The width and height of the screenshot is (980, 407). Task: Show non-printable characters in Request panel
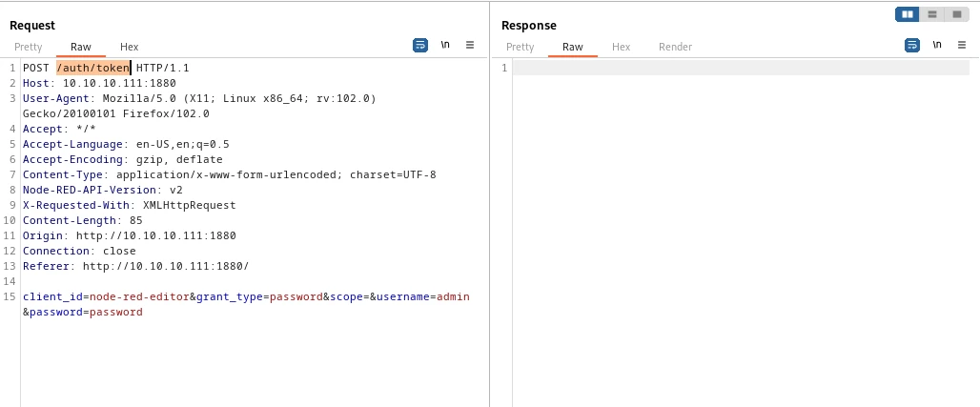tap(445, 45)
